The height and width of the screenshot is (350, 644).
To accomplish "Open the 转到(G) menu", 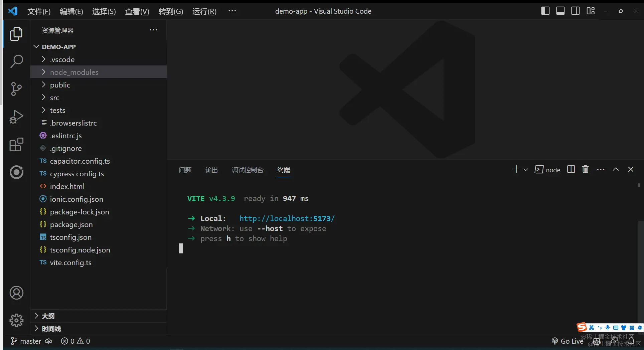I will [x=171, y=11].
